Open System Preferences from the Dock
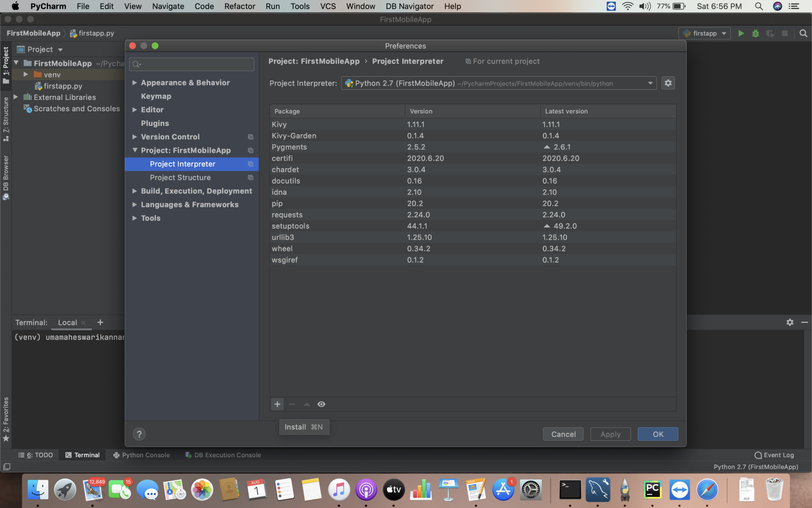812x508 pixels. tap(530, 490)
